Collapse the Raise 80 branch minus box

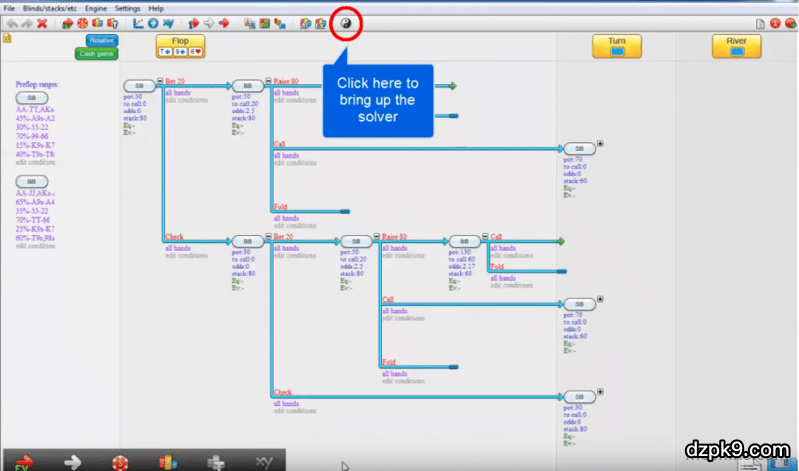[268, 81]
